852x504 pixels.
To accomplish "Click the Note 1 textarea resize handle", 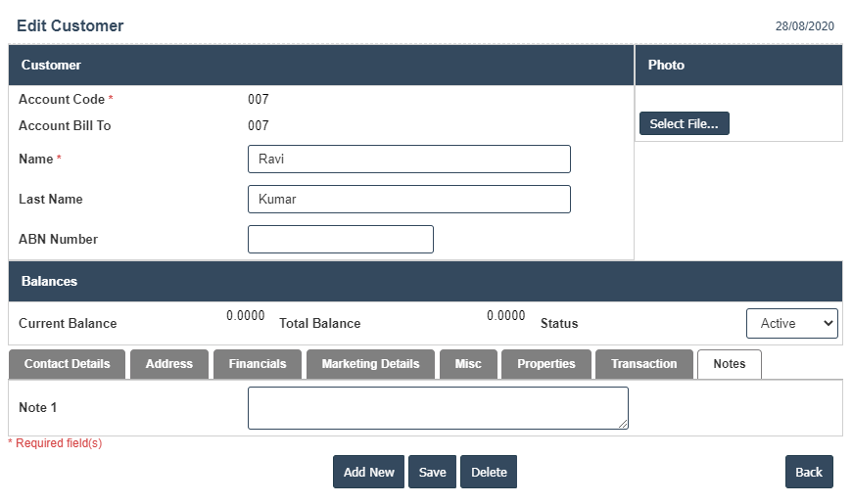I will tap(623, 424).
